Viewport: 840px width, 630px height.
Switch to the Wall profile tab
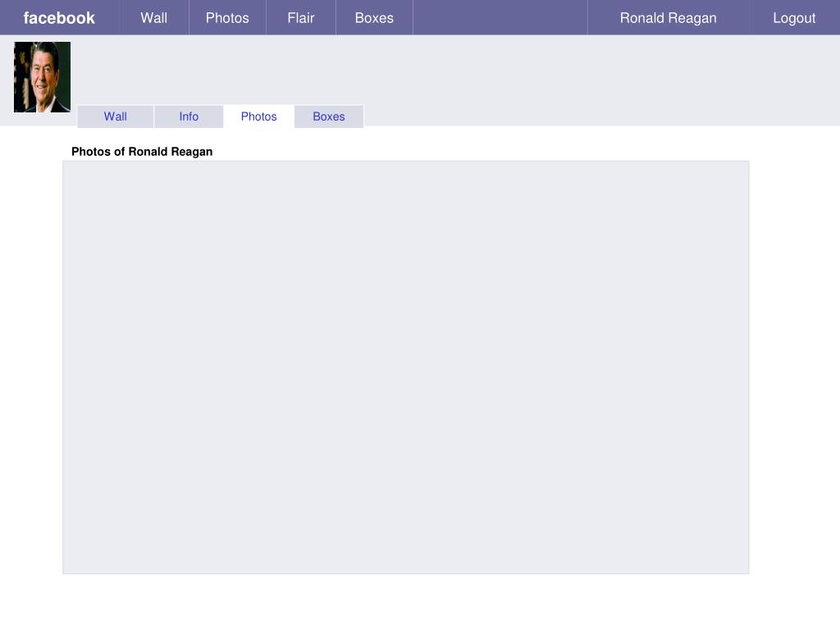click(115, 116)
